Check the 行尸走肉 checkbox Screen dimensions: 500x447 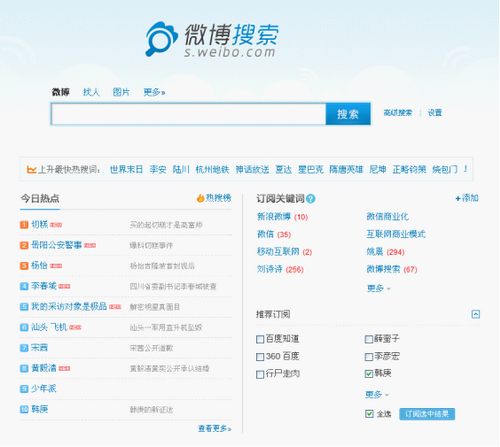pos(260,374)
